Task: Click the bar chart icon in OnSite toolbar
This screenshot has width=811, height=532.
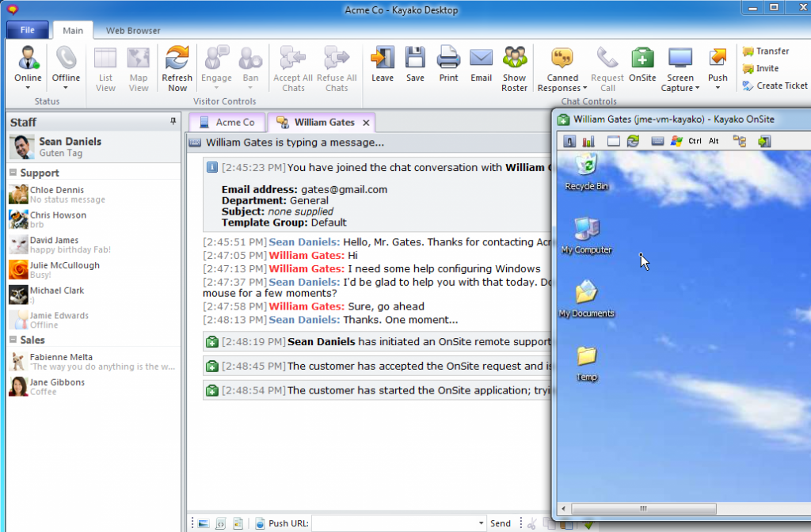Action: tap(588, 141)
